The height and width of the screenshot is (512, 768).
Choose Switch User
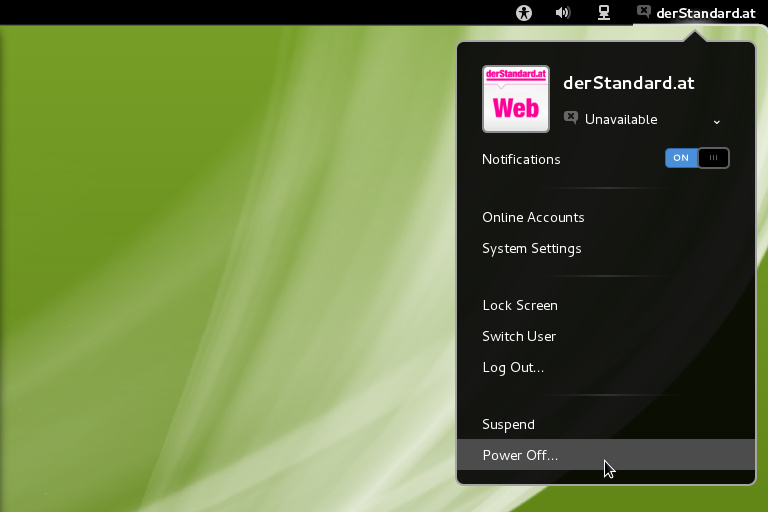(x=605, y=336)
